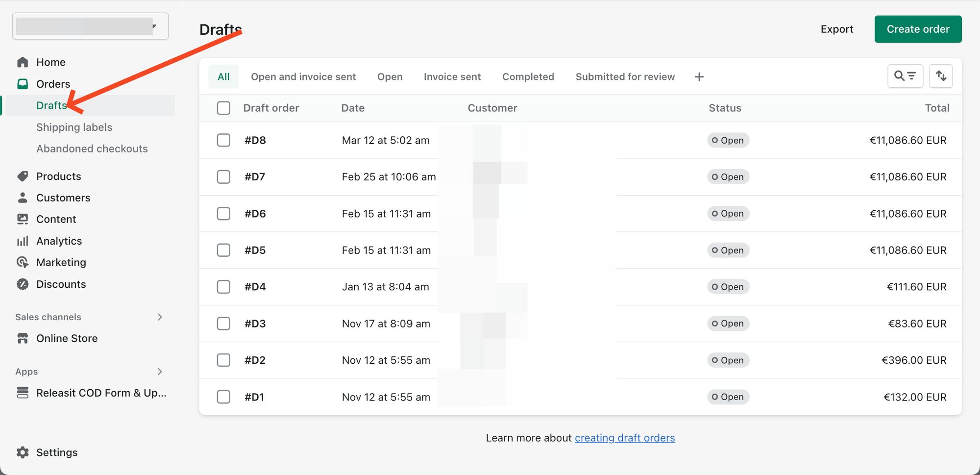This screenshot has width=980, height=475.
Task: Click the Date column header
Action: tap(353, 108)
